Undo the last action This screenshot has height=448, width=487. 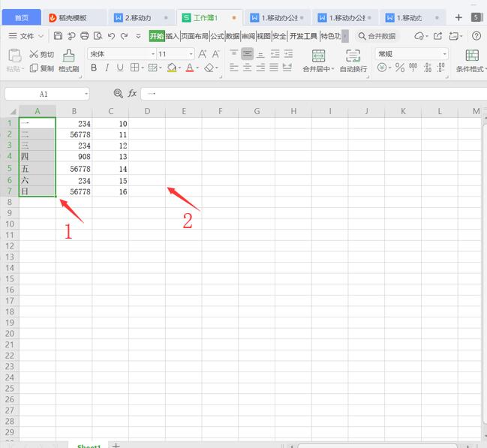(111, 36)
